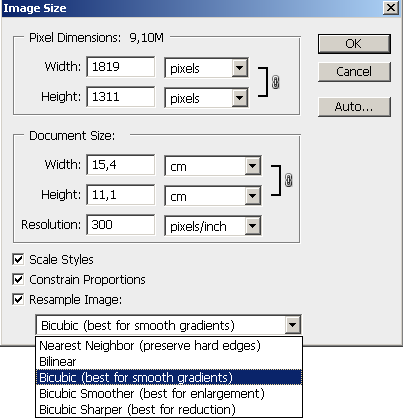This screenshot has height=418, width=403.
Task: Click the pixel dimensions chain link icon
Action: click(x=275, y=82)
